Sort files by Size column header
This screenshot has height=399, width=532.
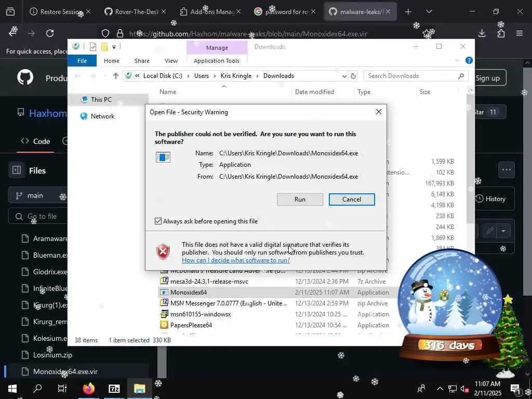(425, 92)
